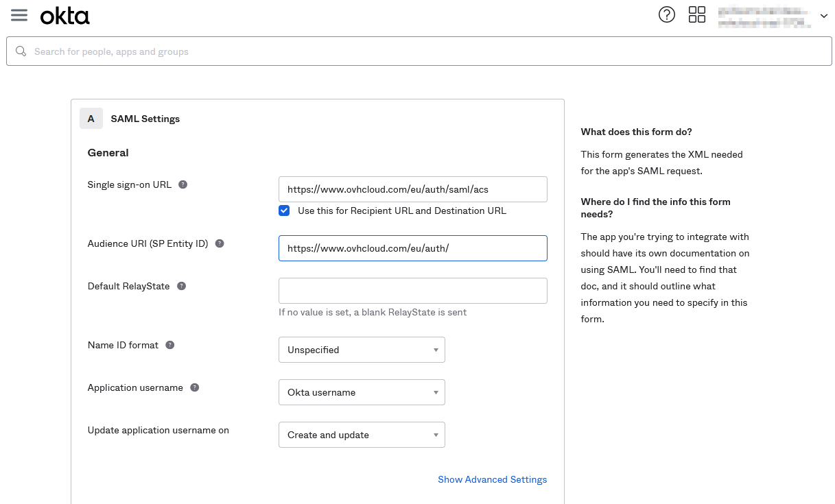Viewport: 835px width, 504px height.
Task: Open the Name ID format dropdown
Action: (362, 350)
